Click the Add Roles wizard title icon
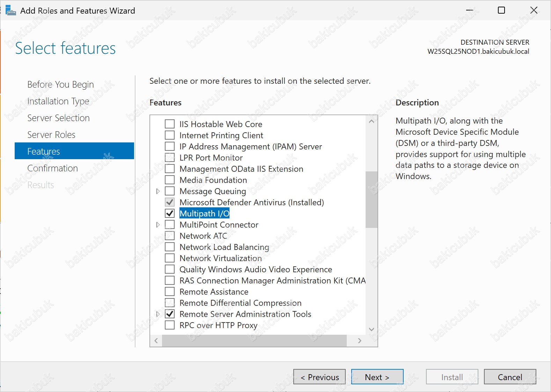 (x=10, y=10)
